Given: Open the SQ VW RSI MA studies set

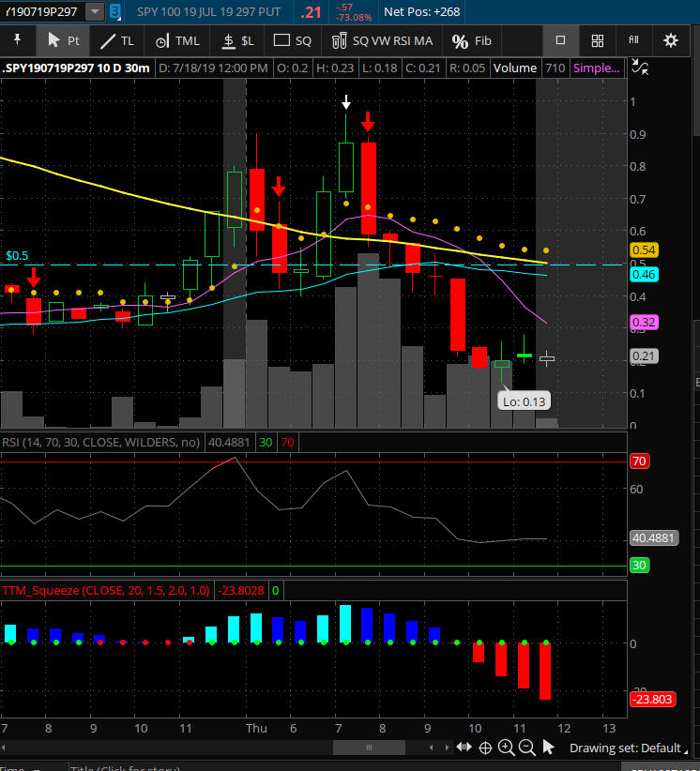Looking at the screenshot, I should [382, 41].
